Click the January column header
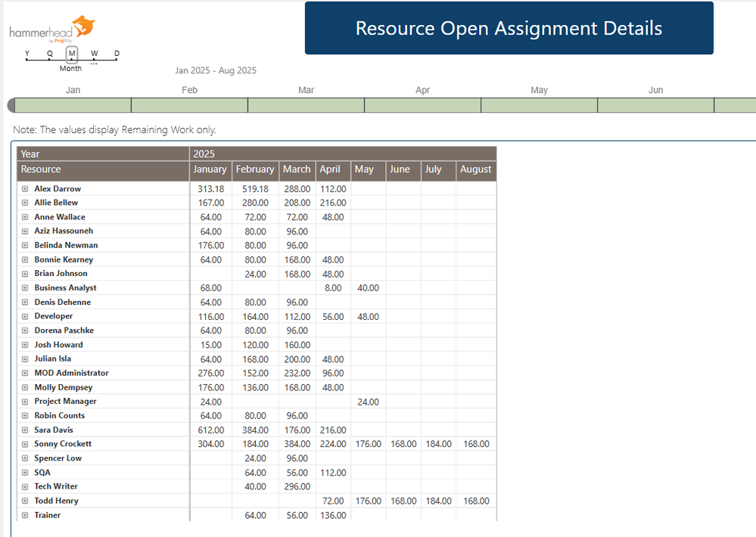756x537 pixels. pyautogui.click(x=210, y=171)
